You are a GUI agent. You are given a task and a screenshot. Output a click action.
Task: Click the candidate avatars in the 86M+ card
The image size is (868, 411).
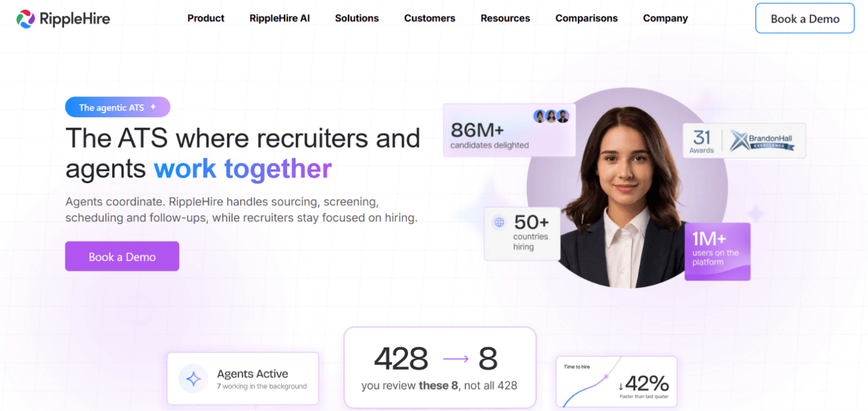point(551,116)
